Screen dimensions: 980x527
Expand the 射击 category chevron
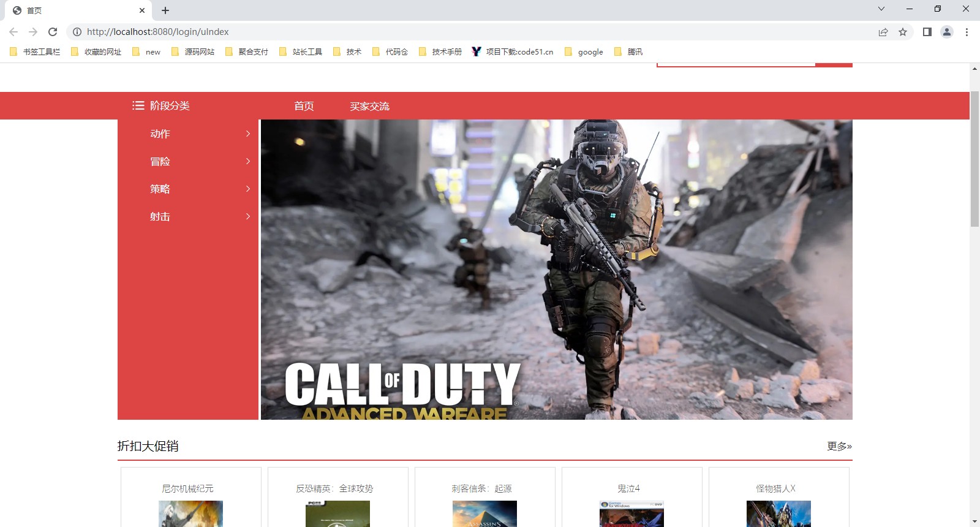(x=248, y=216)
